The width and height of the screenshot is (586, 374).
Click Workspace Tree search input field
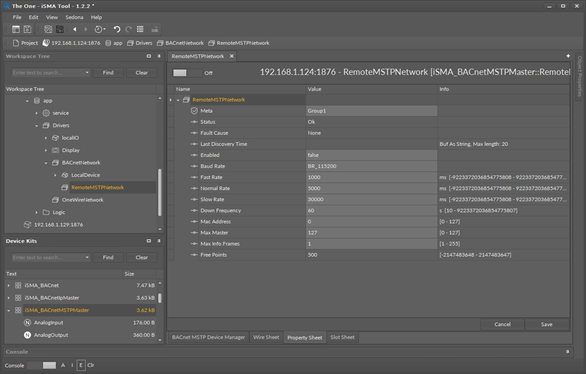[x=50, y=72]
